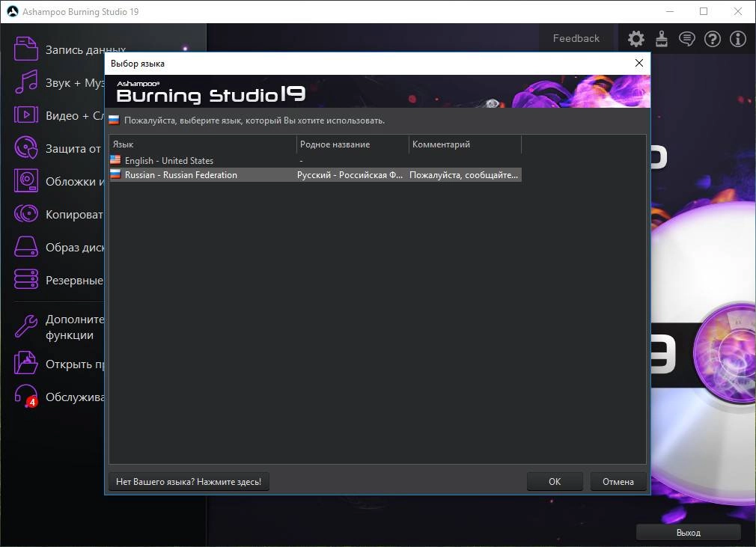Click the Обложки menu label
This screenshot has width=756, height=547.
(75, 182)
